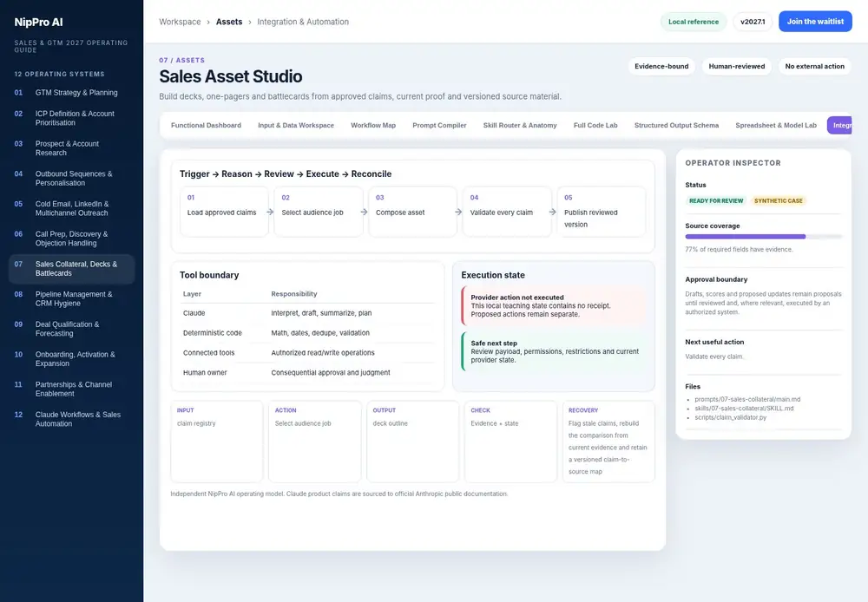The width and height of the screenshot is (868, 602).
Task: Click the Deterministic code table row
Action: (x=307, y=333)
